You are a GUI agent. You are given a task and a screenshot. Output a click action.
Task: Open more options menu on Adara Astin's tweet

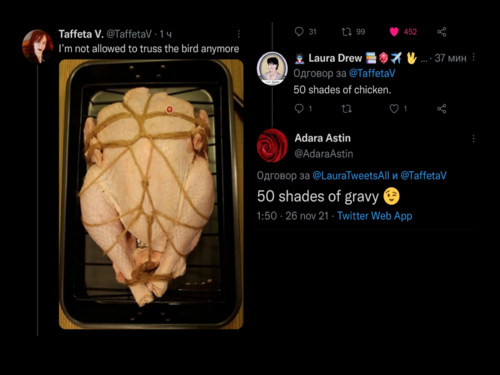pos(473,139)
